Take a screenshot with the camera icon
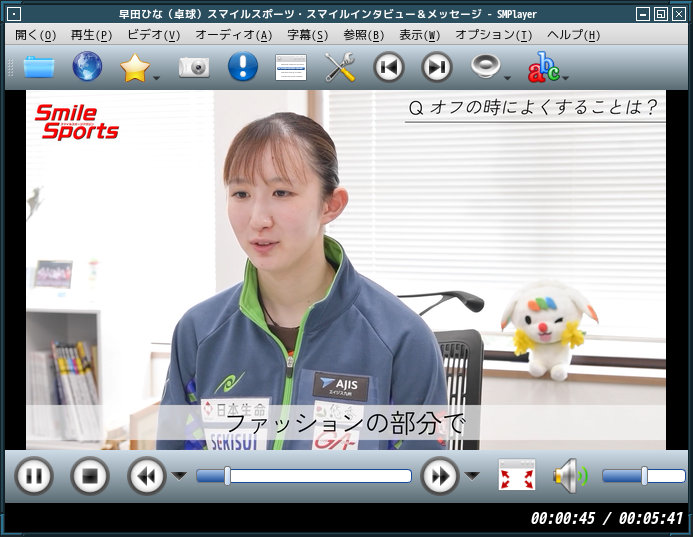 coord(194,67)
